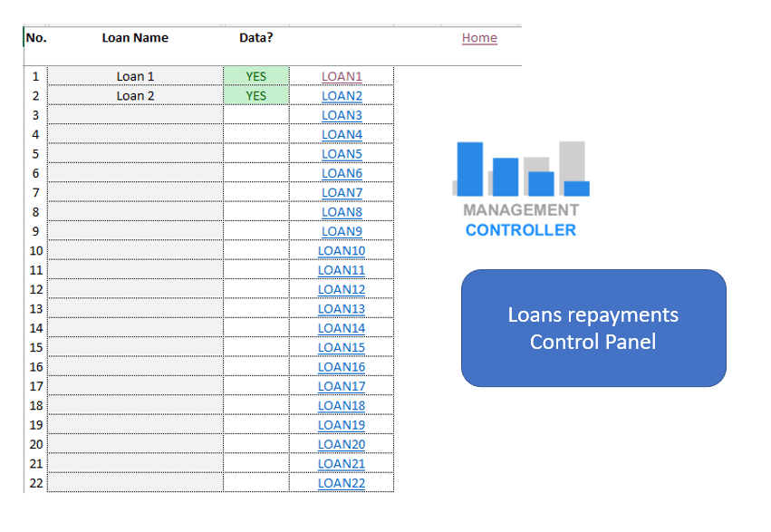Click the MANAGEMENT CONTROLLER logo text
771x532 pixels.
(x=521, y=220)
